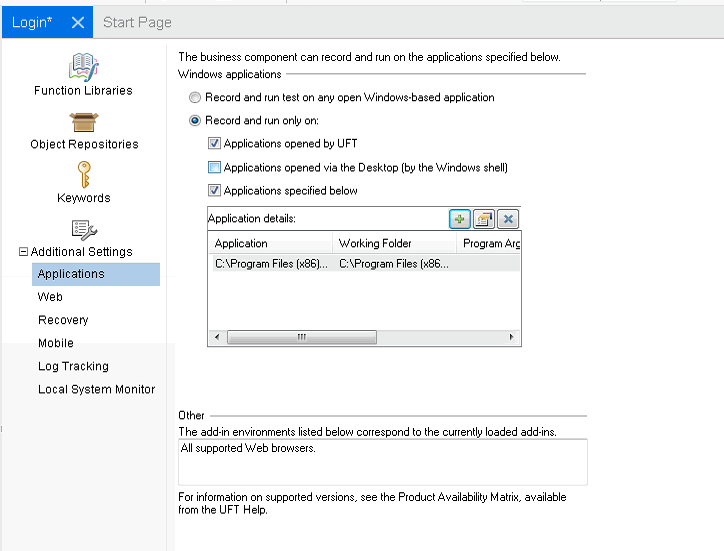The image size is (724, 551).
Task: Click the Delete application X icon
Action: (507, 219)
